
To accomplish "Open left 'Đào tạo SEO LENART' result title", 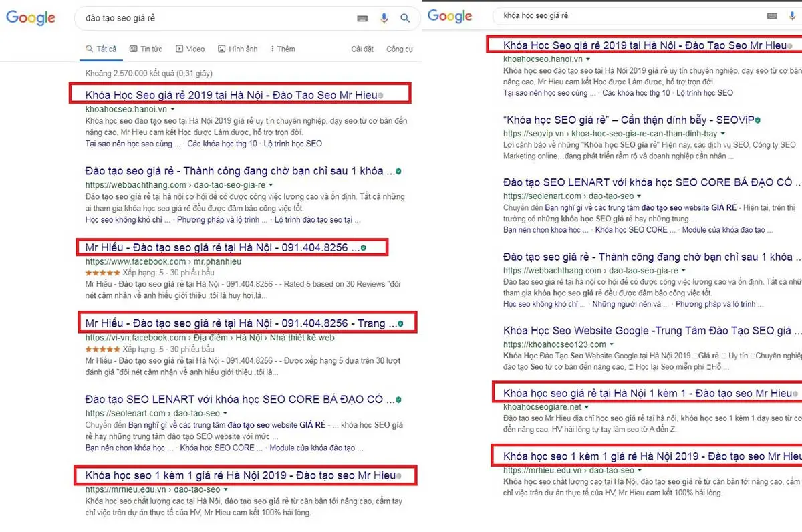I will [239, 399].
